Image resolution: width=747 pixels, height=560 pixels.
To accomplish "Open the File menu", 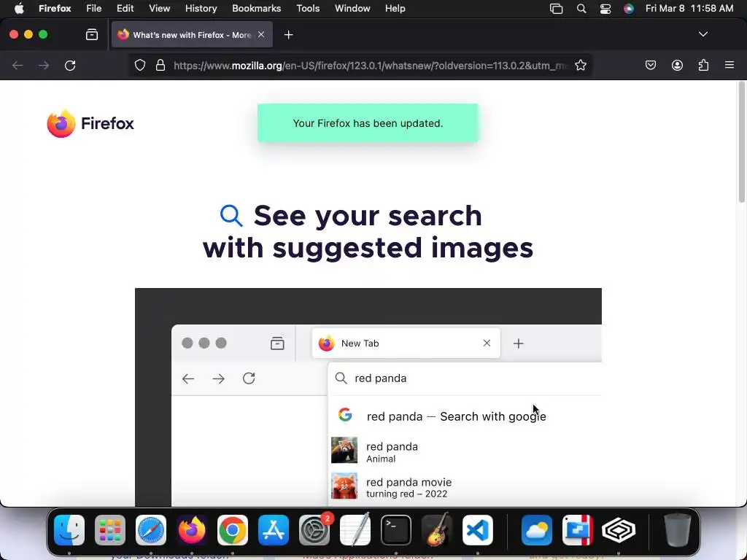I will point(93,9).
